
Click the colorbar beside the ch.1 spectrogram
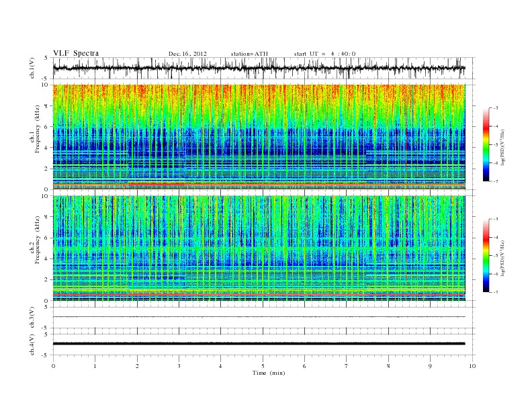(486, 144)
